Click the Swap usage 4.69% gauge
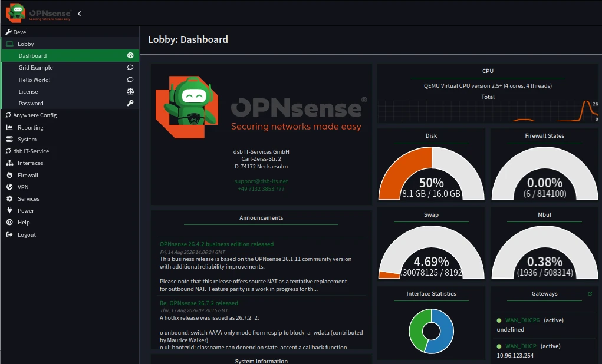This screenshot has width=602, height=364. (431, 252)
